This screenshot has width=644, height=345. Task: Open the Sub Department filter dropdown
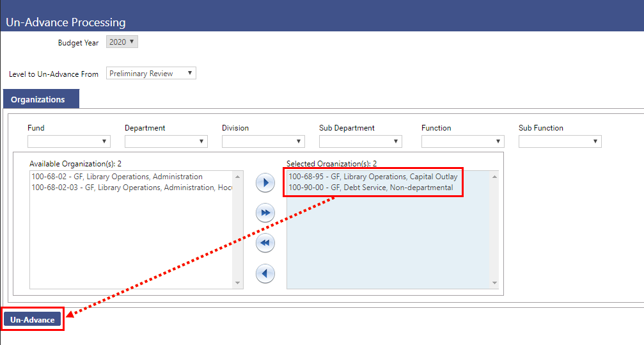(x=361, y=141)
